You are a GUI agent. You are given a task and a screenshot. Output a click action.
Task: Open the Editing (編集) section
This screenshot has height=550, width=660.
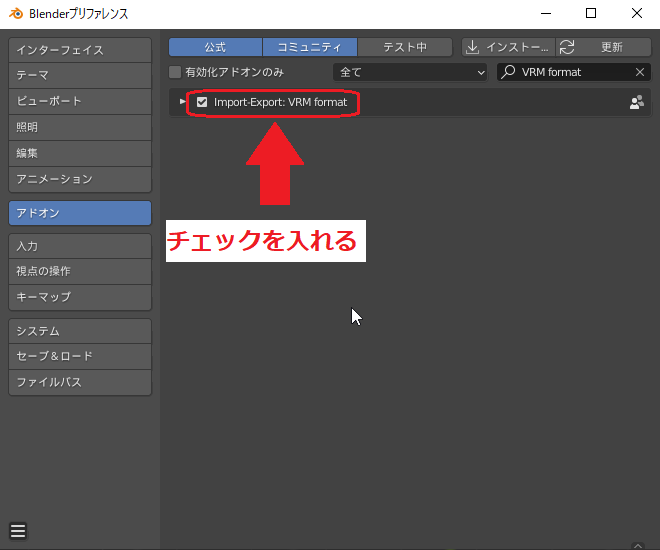[80, 153]
